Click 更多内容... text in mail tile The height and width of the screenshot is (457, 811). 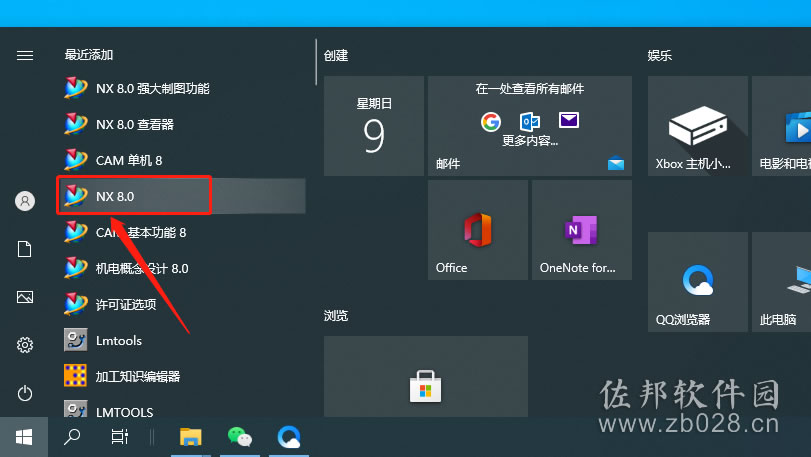pos(530,141)
